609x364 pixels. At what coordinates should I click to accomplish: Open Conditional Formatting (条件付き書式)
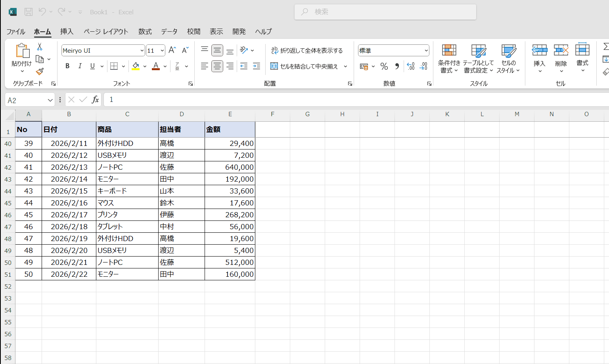pyautogui.click(x=449, y=59)
